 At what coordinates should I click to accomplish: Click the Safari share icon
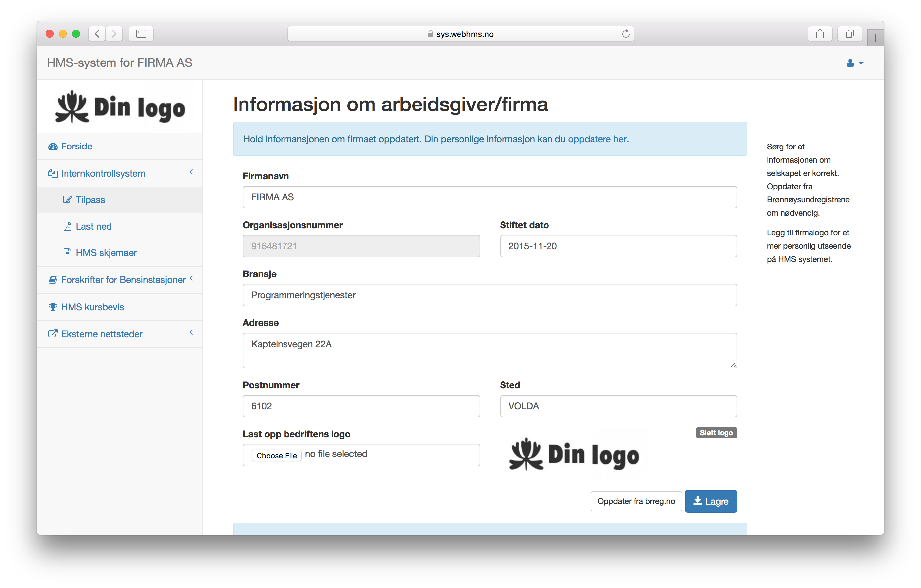820,34
